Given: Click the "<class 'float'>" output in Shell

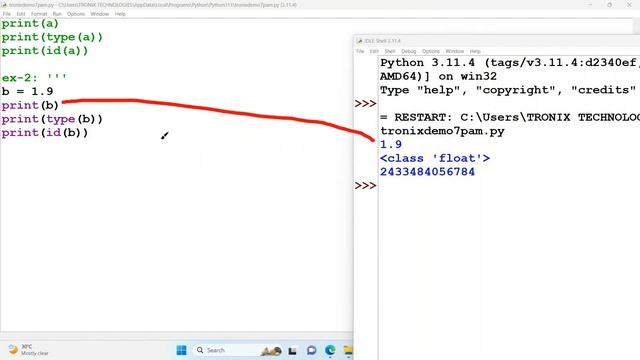Looking at the screenshot, I should (x=435, y=158).
